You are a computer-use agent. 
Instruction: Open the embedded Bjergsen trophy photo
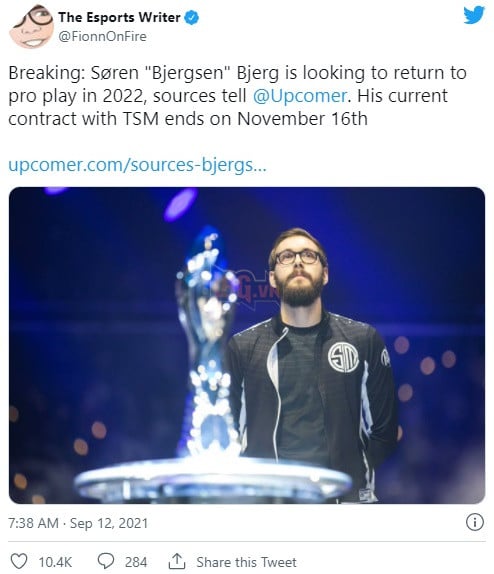247,345
